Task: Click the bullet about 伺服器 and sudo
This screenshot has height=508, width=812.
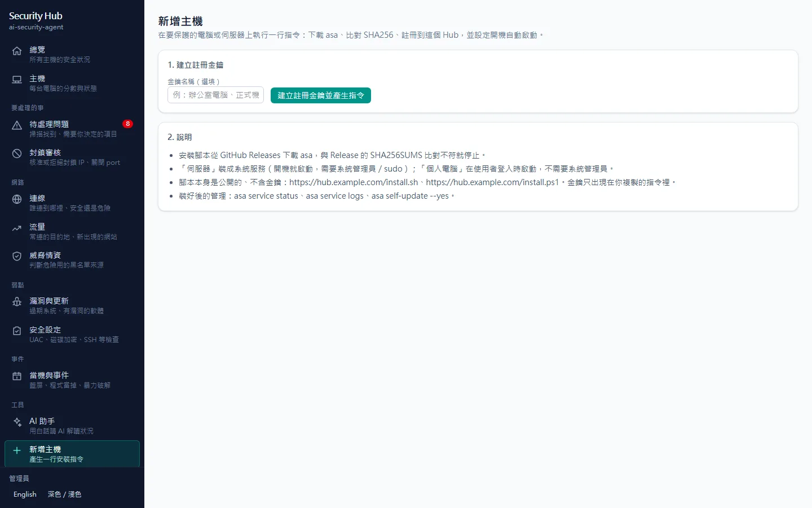Action: [x=396, y=169]
